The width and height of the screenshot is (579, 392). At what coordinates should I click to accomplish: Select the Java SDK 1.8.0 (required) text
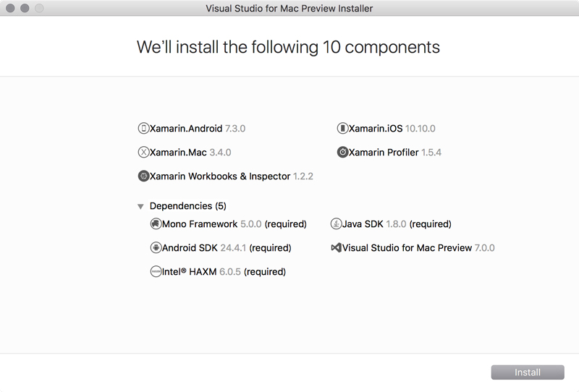[x=397, y=224]
